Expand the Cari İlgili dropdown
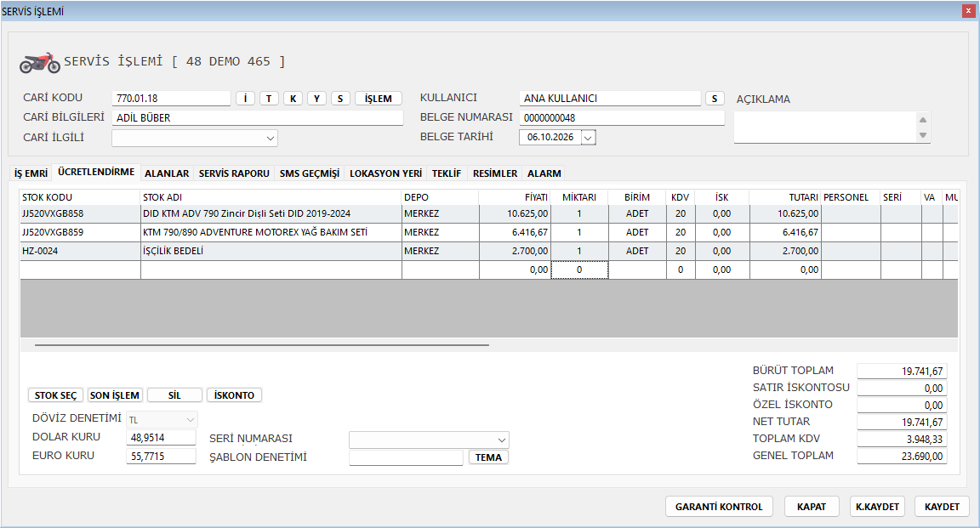Viewport: 980px width, 528px height. 270,138
